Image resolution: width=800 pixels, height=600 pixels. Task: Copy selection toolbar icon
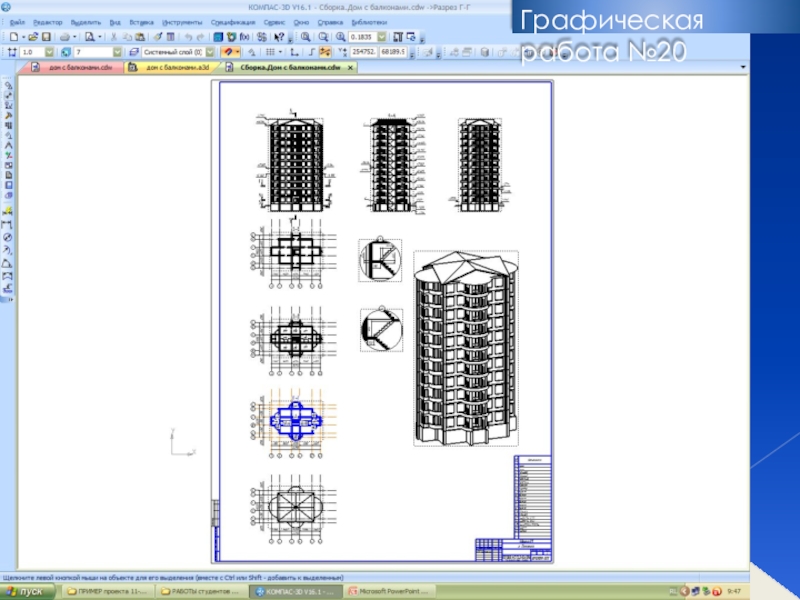[x=127, y=37]
